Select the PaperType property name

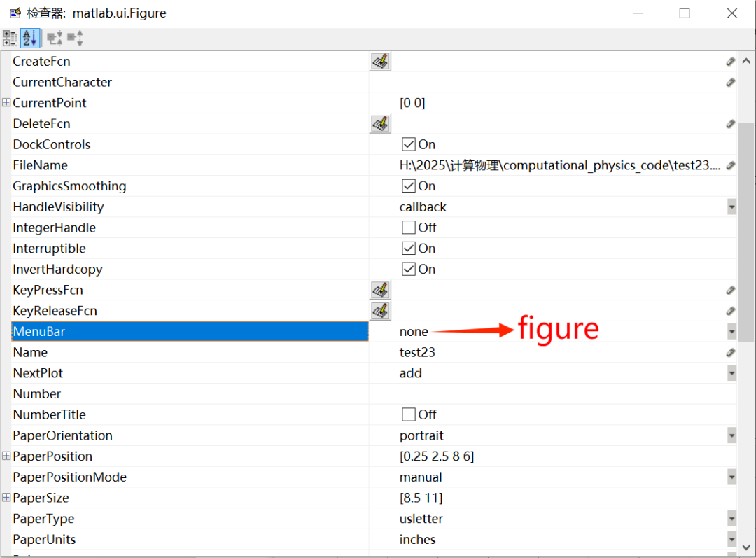tap(43, 519)
